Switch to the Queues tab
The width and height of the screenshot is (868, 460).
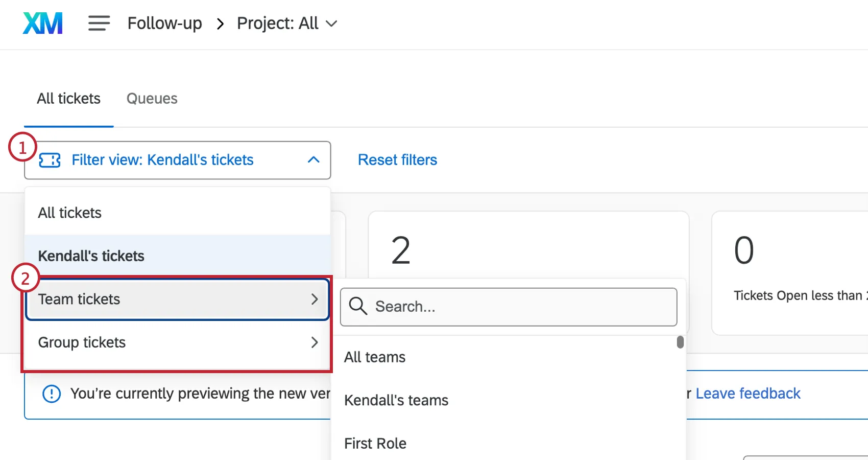coord(152,98)
